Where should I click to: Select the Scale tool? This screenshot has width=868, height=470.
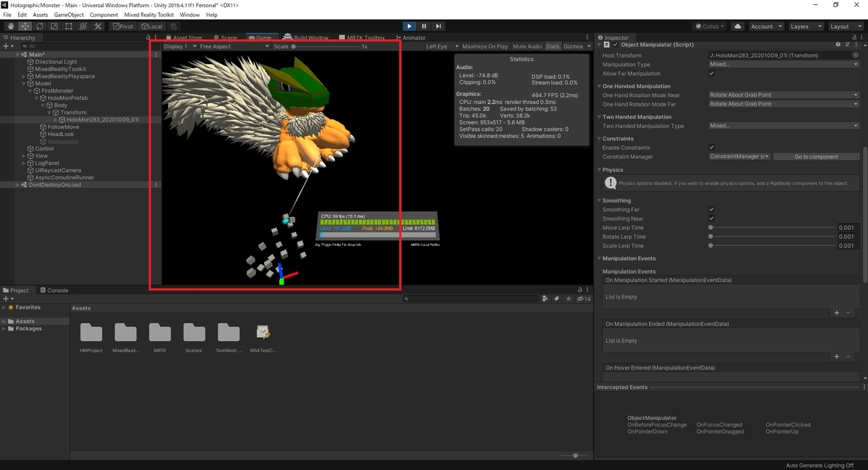pyautogui.click(x=54, y=26)
